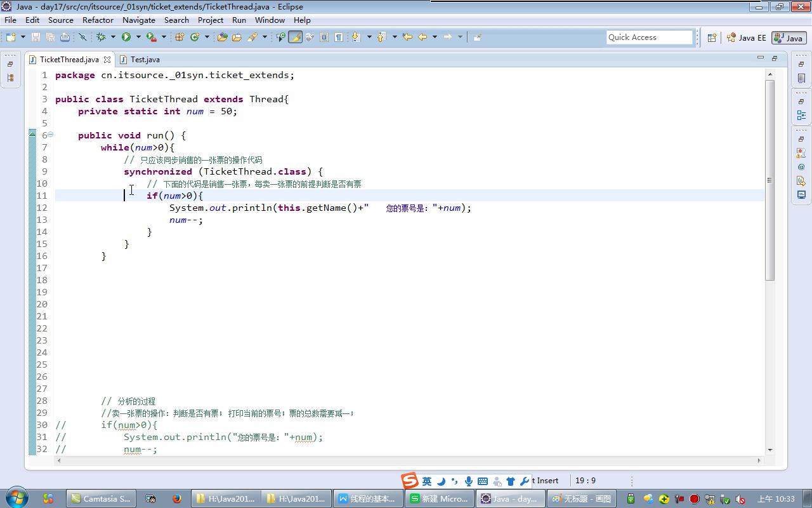Click the Quick Access search field
This screenshot has width=812, height=508.
(649, 37)
